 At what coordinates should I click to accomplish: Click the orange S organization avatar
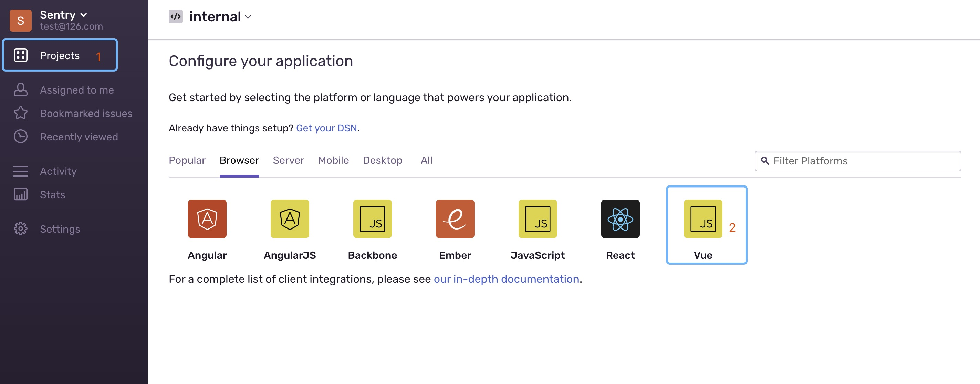[x=21, y=21]
